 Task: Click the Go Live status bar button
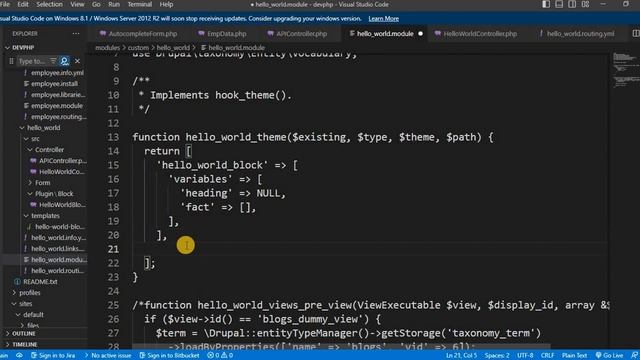pos(609,356)
